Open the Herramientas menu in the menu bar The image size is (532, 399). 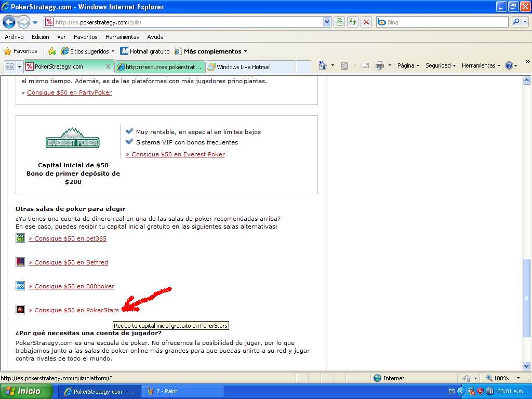[x=122, y=37]
